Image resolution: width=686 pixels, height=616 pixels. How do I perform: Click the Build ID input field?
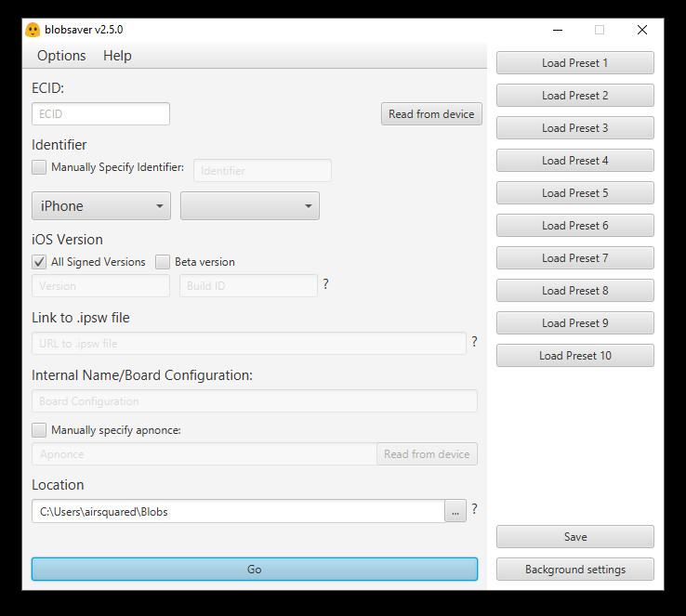click(x=248, y=286)
